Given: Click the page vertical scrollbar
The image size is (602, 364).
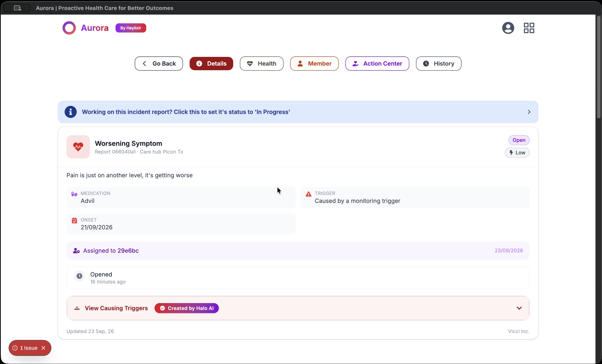Looking at the screenshot, I should click(x=598, y=67).
